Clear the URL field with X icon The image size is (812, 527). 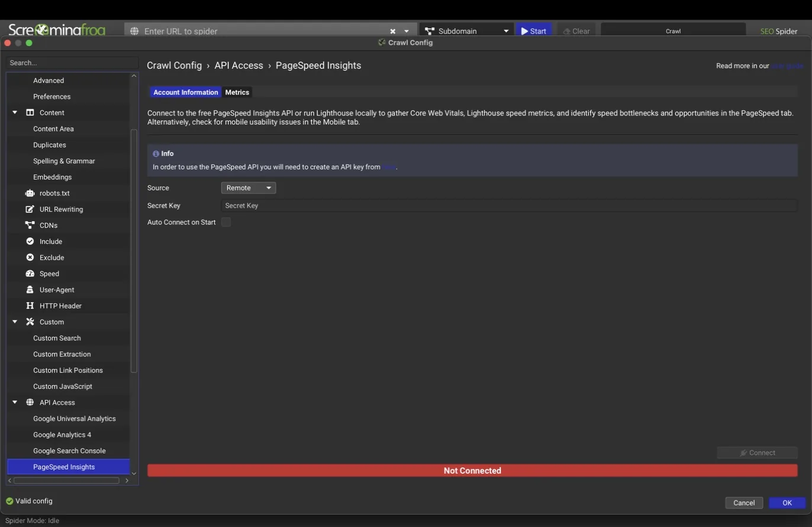point(392,31)
